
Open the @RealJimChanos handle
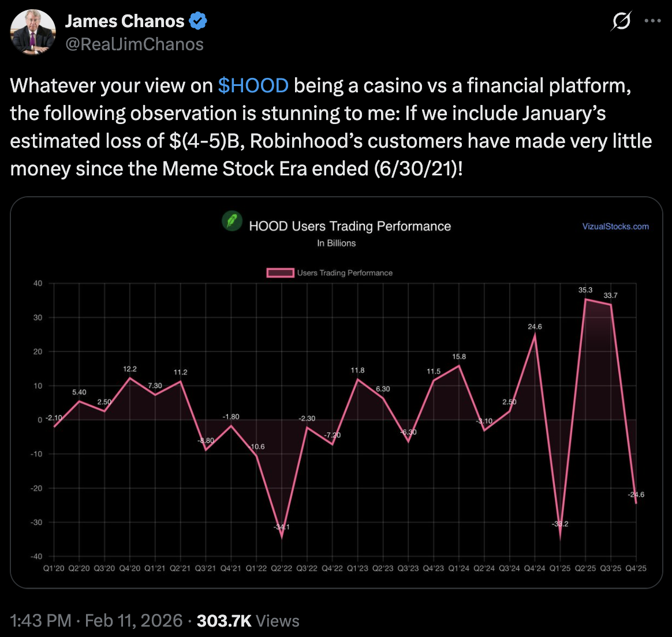(134, 44)
